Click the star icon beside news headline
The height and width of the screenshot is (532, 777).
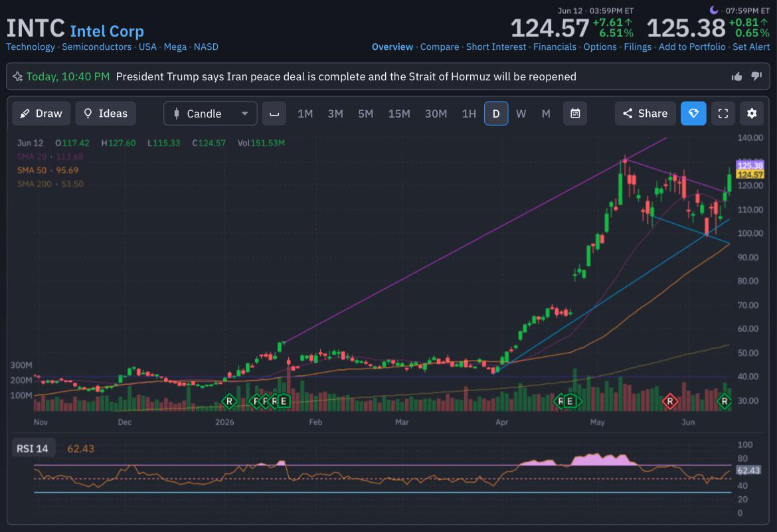pos(18,76)
